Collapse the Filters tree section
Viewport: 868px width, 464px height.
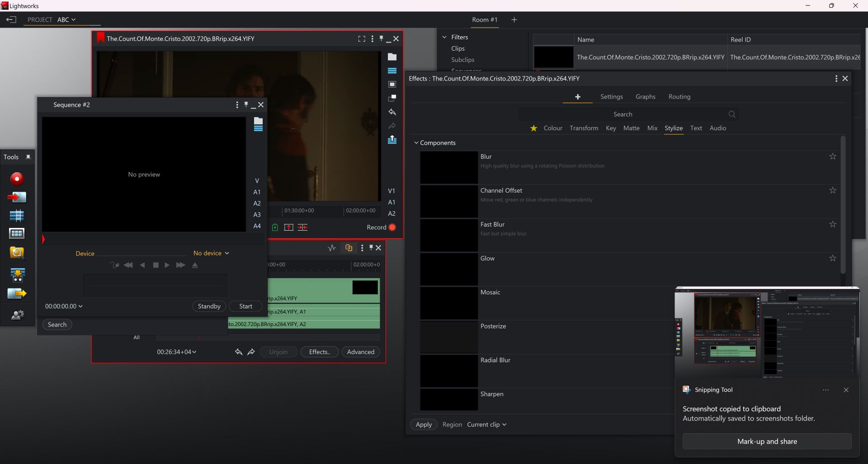pos(444,37)
